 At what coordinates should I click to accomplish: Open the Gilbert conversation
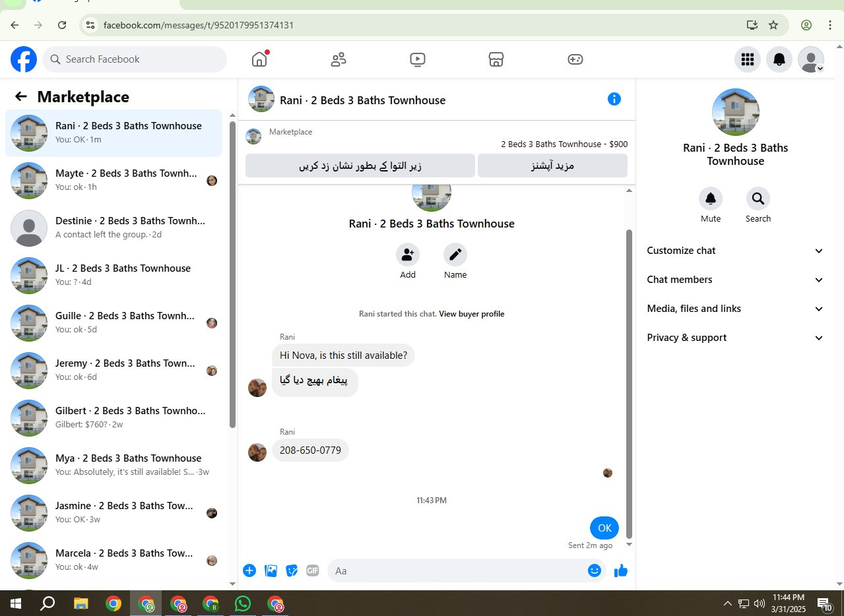pos(114,418)
